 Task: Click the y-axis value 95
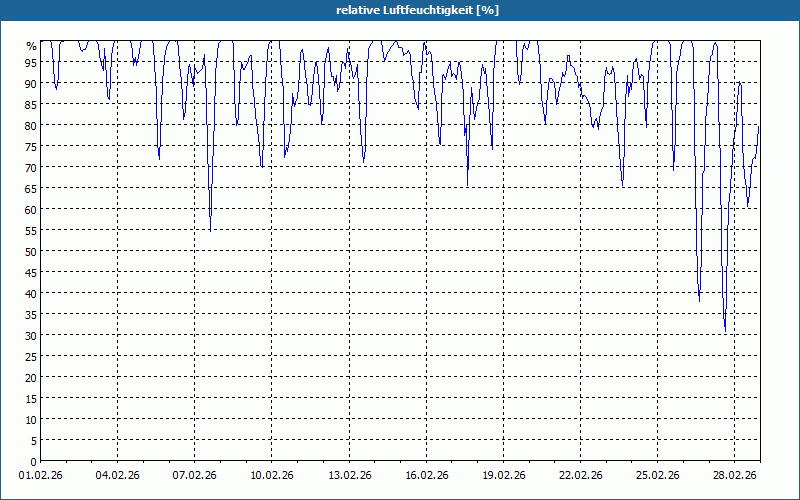(31, 62)
